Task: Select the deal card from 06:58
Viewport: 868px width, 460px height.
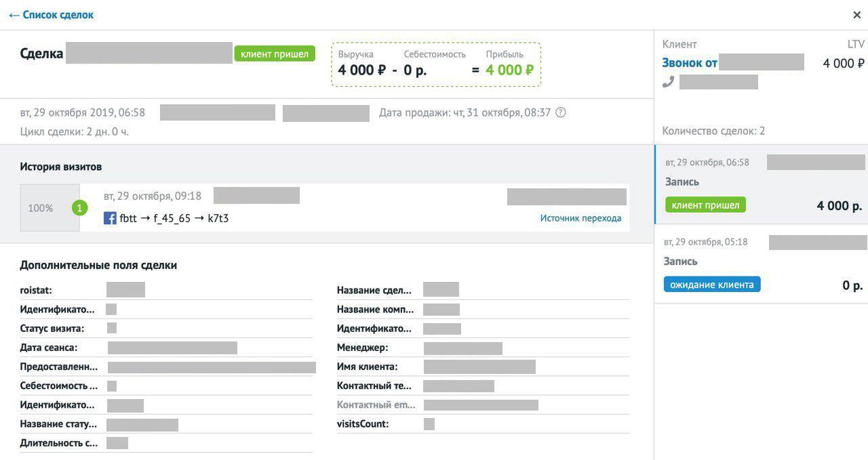Action: tap(759, 184)
